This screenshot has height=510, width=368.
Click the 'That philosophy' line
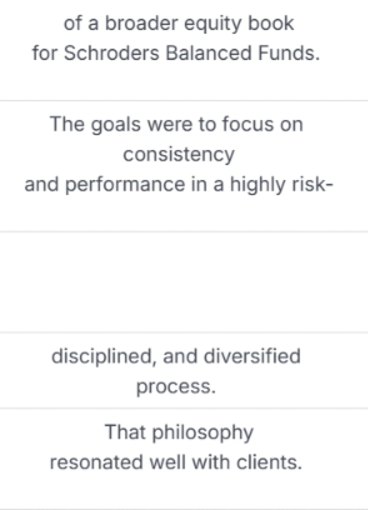tap(179, 433)
